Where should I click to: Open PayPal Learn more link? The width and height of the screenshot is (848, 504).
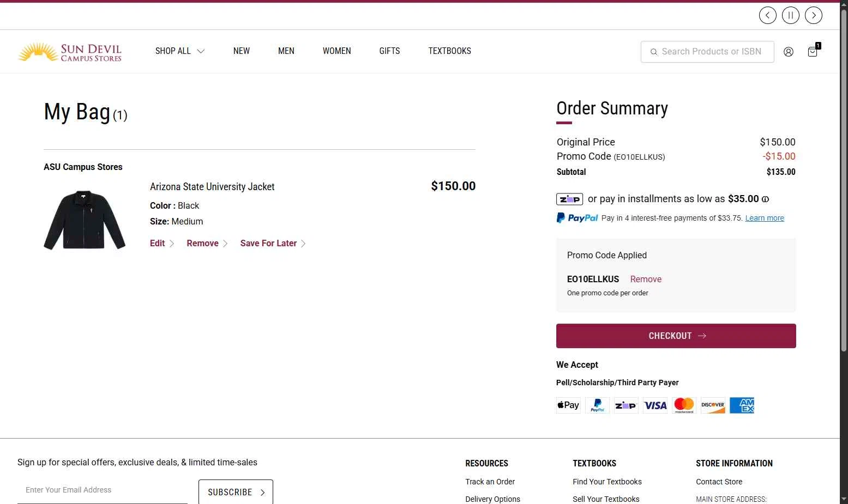coord(765,218)
